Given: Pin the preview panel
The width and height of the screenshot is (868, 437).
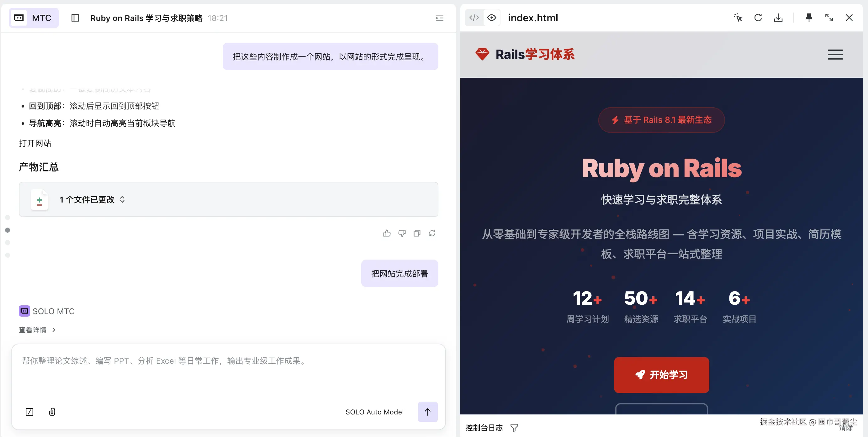Looking at the screenshot, I should coord(809,18).
